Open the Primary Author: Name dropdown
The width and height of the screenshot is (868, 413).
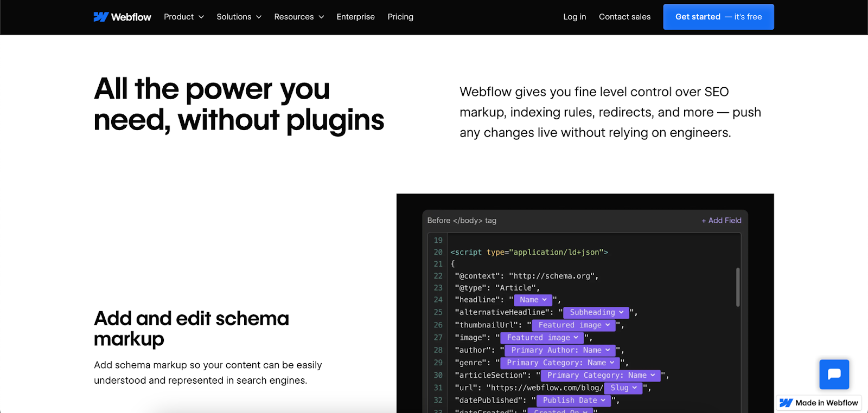(560, 350)
